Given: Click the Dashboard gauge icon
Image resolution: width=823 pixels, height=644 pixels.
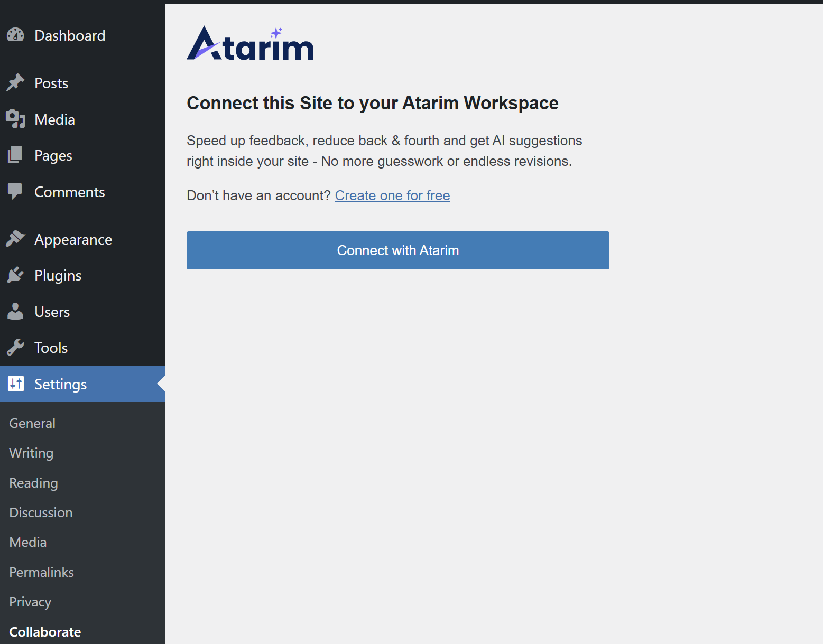Looking at the screenshot, I should click(x=15, y=35).
